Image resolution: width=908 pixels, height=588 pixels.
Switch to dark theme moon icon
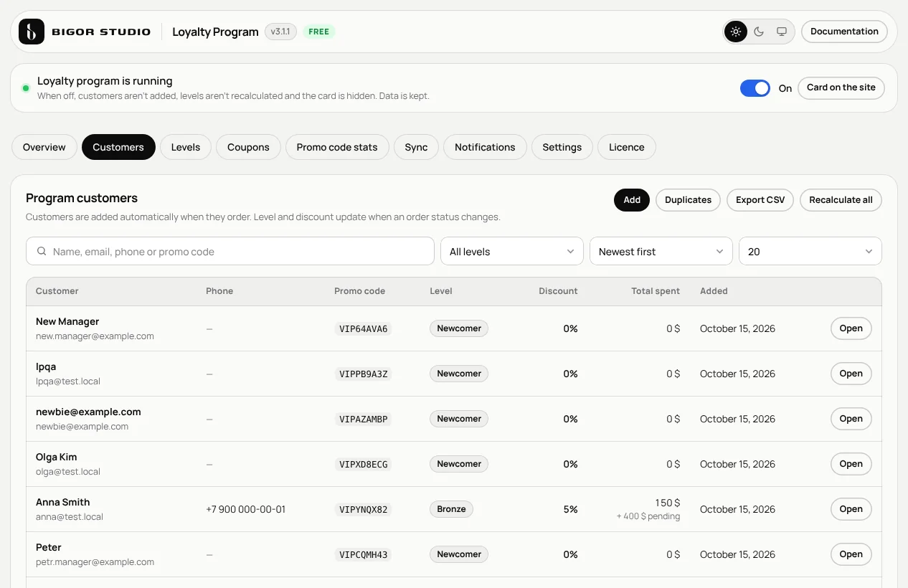pyautogui.click(x=759, y=32)
